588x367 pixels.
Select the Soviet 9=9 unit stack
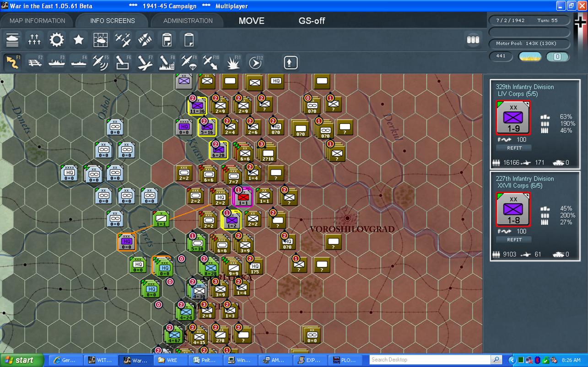(x=233, y=267)
